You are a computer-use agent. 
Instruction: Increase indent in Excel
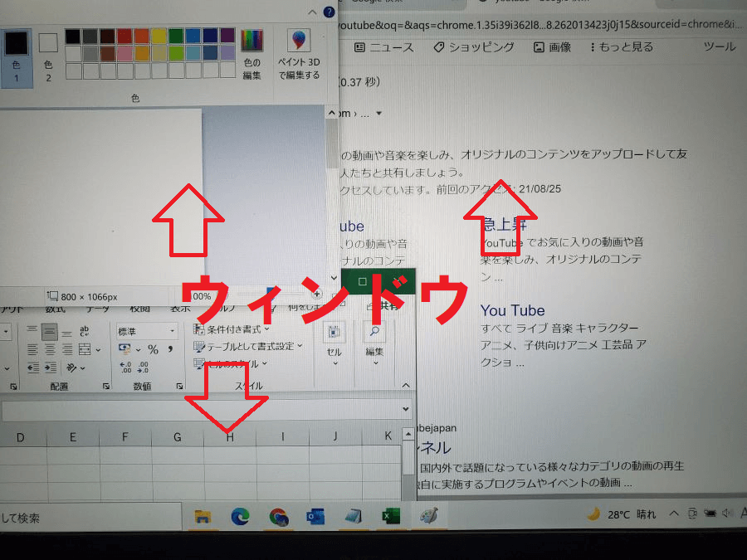(x=51, y=368)
